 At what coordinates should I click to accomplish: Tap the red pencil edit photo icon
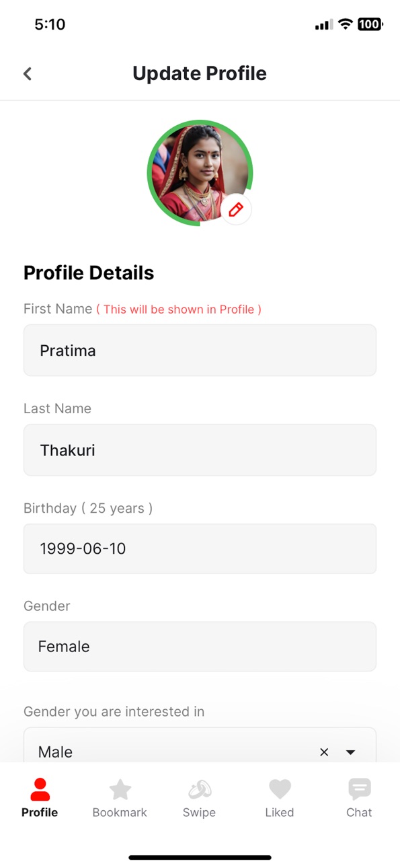click(236, 210)
